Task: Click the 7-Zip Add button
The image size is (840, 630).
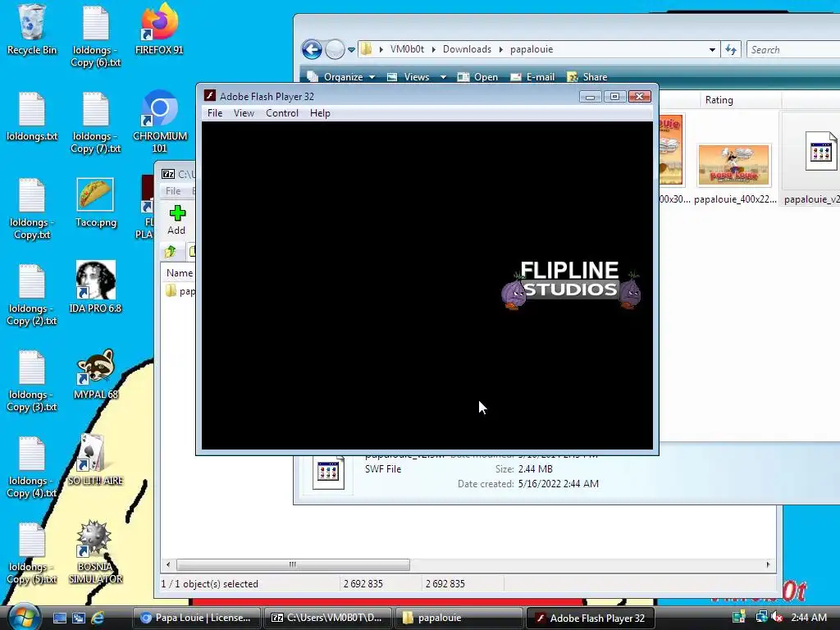Action: [x=176, y=220]
